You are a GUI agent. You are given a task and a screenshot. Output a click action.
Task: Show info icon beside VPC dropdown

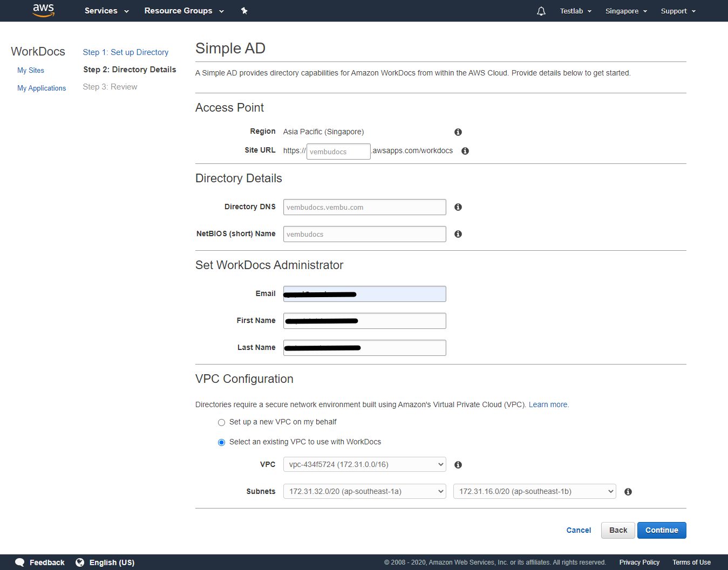click(x=458, y=465)
